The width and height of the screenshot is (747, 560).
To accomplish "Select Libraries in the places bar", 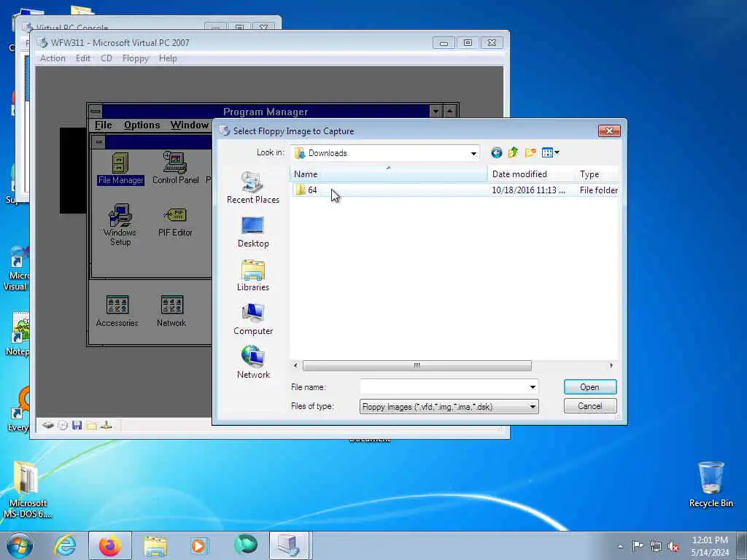I will [253, 276].
